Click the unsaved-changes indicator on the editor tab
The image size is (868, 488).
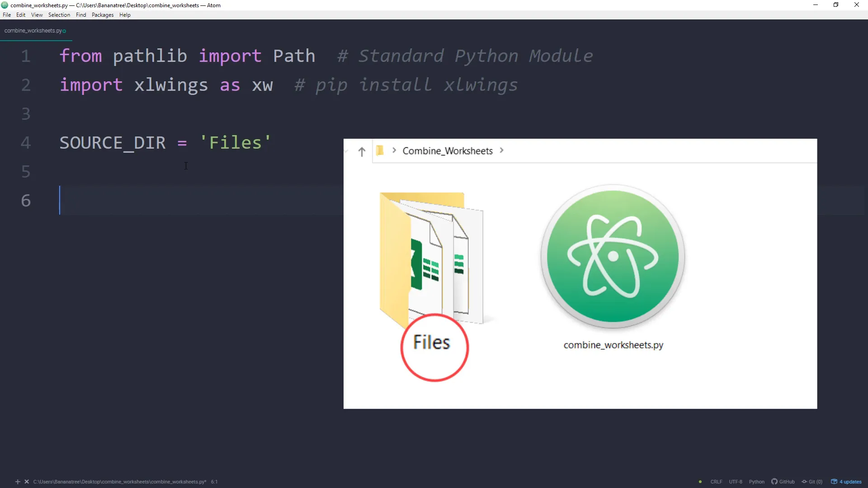click(64, 31)
